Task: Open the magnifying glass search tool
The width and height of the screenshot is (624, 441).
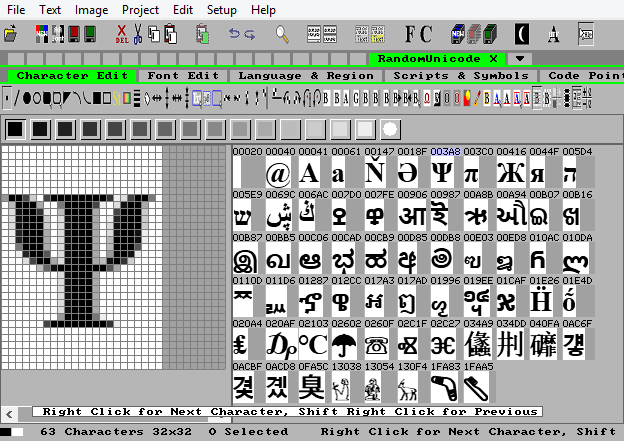Action: point(282,34)
